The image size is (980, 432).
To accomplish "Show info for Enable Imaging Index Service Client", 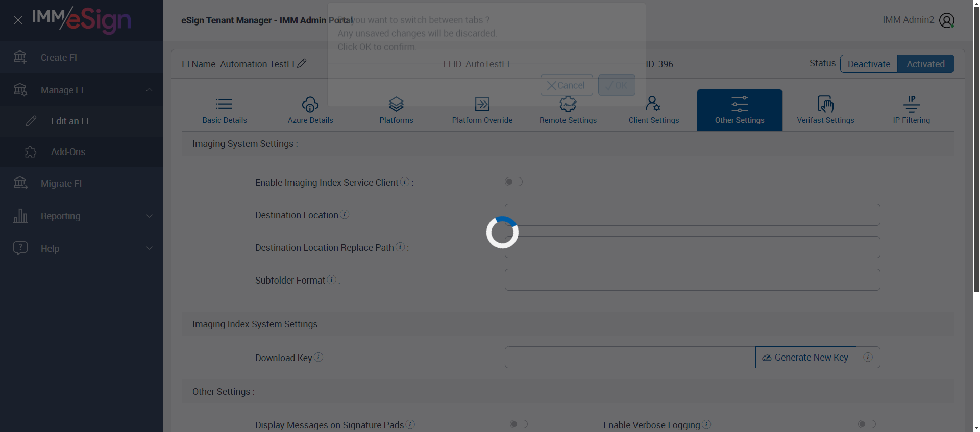I will [x=405, y=182].
